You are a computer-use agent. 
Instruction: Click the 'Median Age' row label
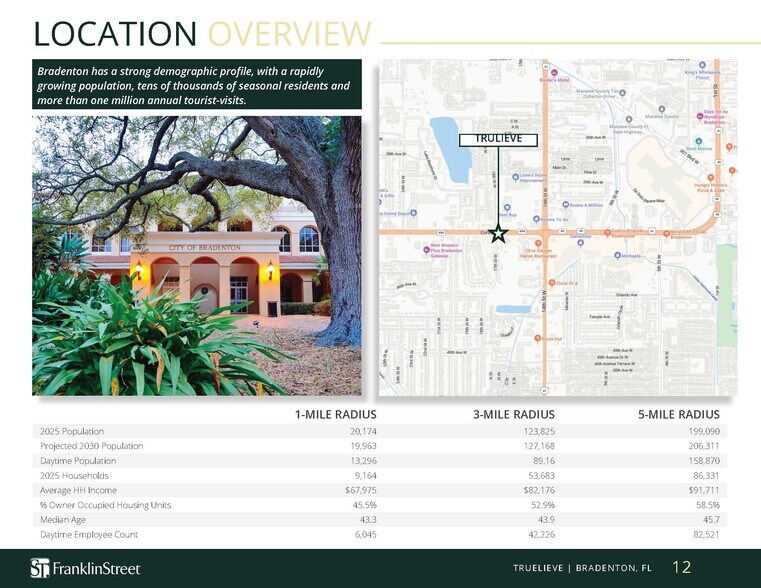click(63, 520)
